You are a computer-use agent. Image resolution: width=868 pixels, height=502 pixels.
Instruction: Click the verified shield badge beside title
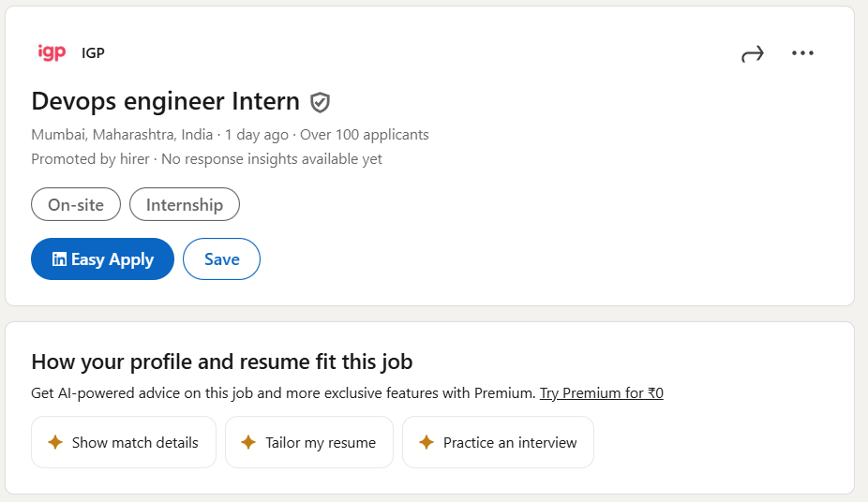pyautogui.click(x=321, y=102)
